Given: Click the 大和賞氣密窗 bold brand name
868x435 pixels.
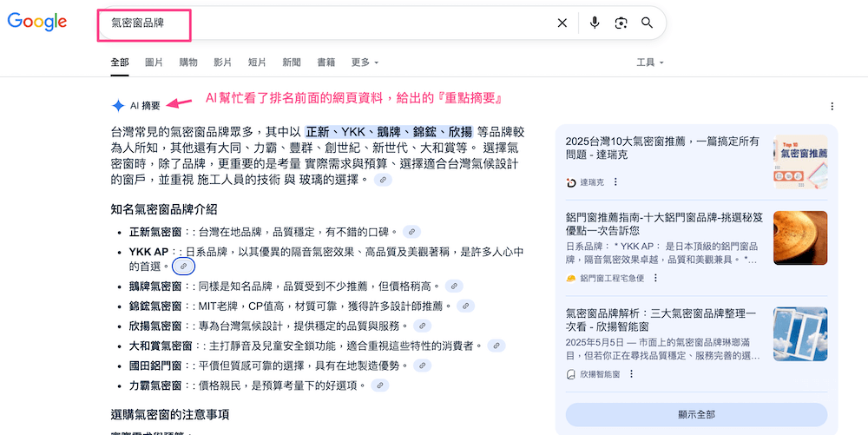Looking at the screenshot, I should pos(161,346).
